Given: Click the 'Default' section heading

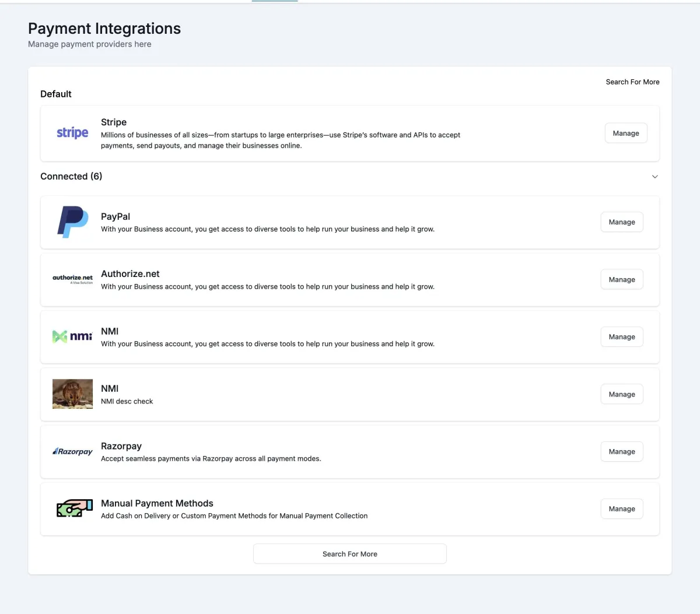Looking at the screenshot, I should click(56, 94).
